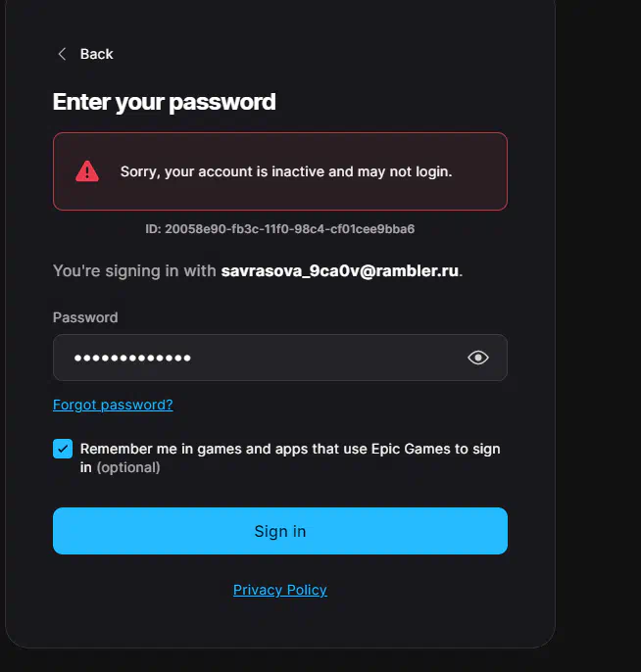641x672 pixels.
Task: Click the "You're signing in with" text
Action: coord(134,270)
